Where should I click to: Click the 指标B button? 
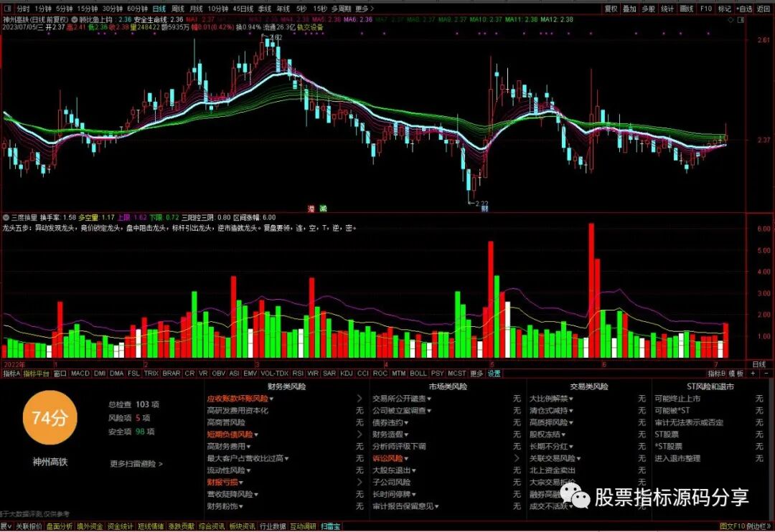pyautogui.click(x=717, y=374)
